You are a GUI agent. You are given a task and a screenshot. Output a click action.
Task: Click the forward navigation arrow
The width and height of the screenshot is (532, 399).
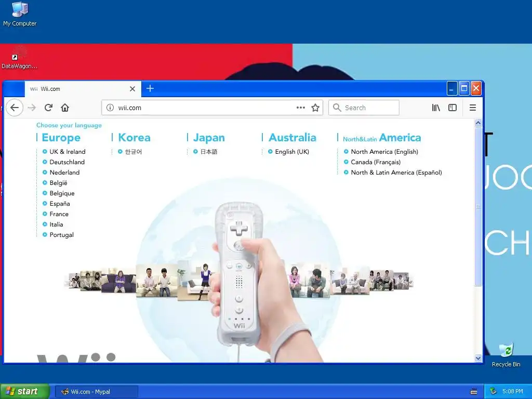point(32,108)
